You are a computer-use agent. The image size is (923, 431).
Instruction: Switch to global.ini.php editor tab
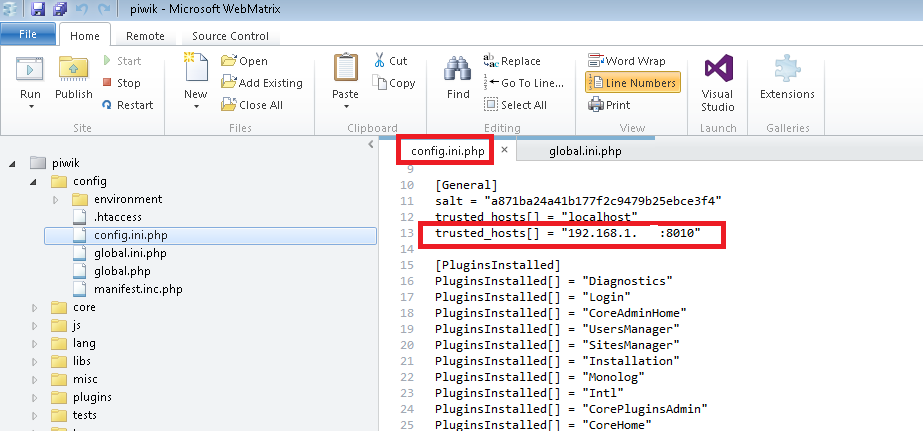click(585, 151)
